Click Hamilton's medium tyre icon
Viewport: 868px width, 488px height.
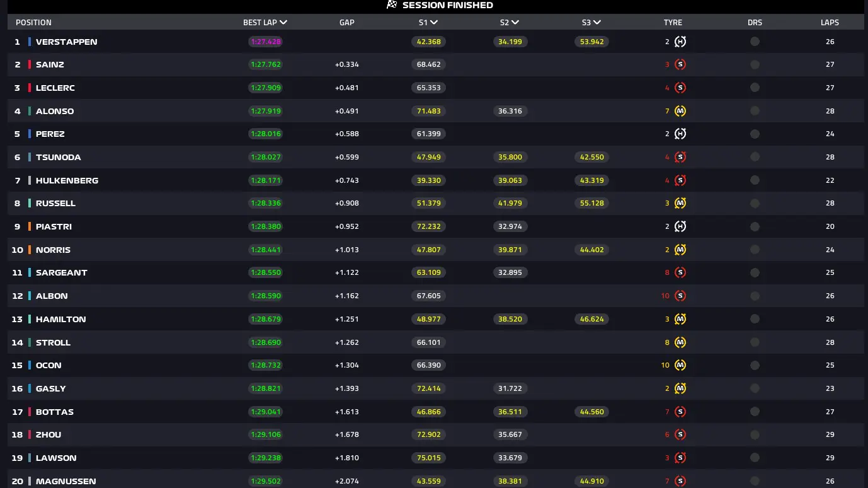click(680, 319)
